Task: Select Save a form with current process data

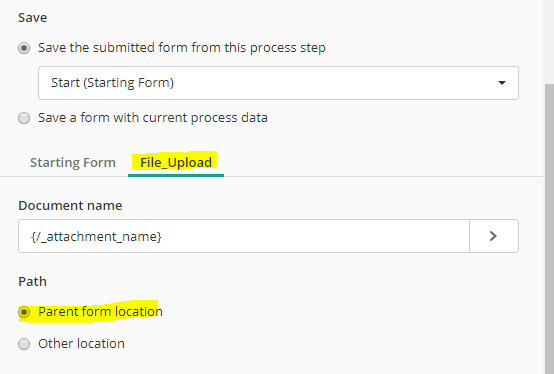Action: pyautogui.click(x=24, y=118)
